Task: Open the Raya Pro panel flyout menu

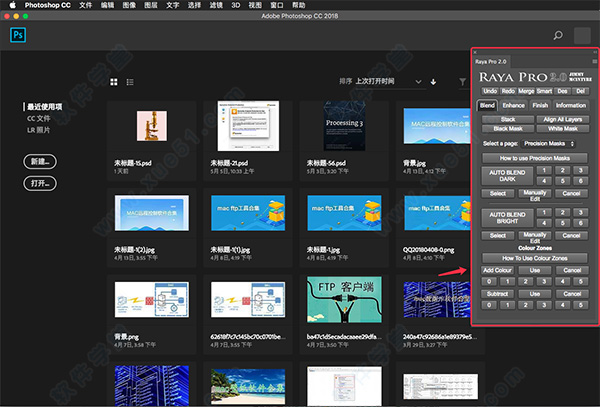Action: coord(594,61)
